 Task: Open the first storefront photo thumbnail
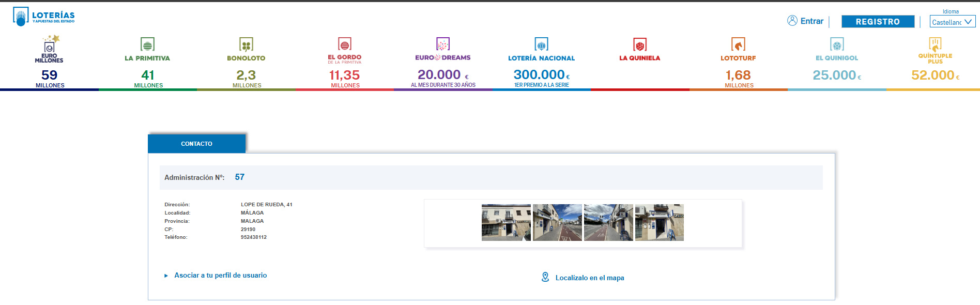506,222
